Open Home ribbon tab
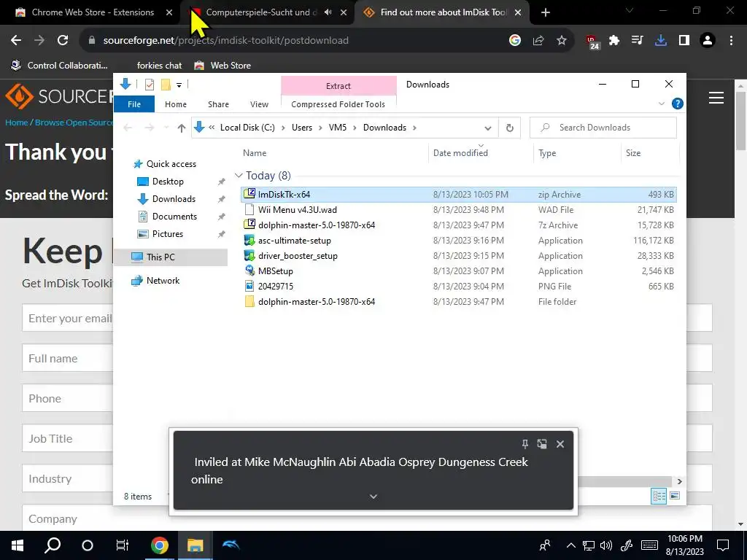 pos(176,104)
